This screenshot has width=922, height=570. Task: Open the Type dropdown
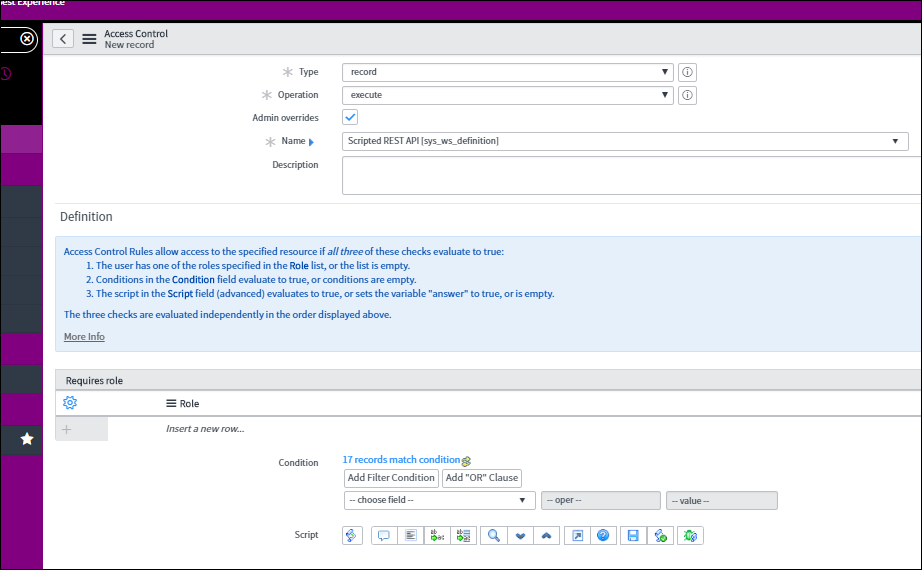pyautogui.click(x=507, y=72)
